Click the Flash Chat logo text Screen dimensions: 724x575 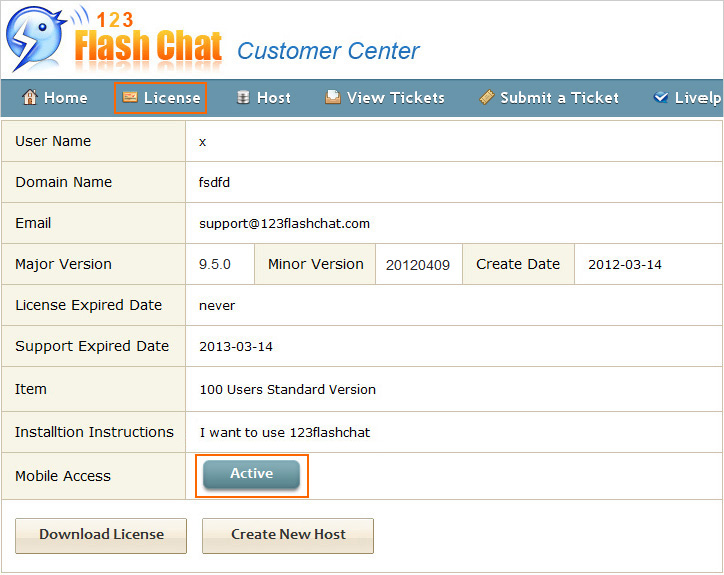pyautogui.click(x=148, y=46)
